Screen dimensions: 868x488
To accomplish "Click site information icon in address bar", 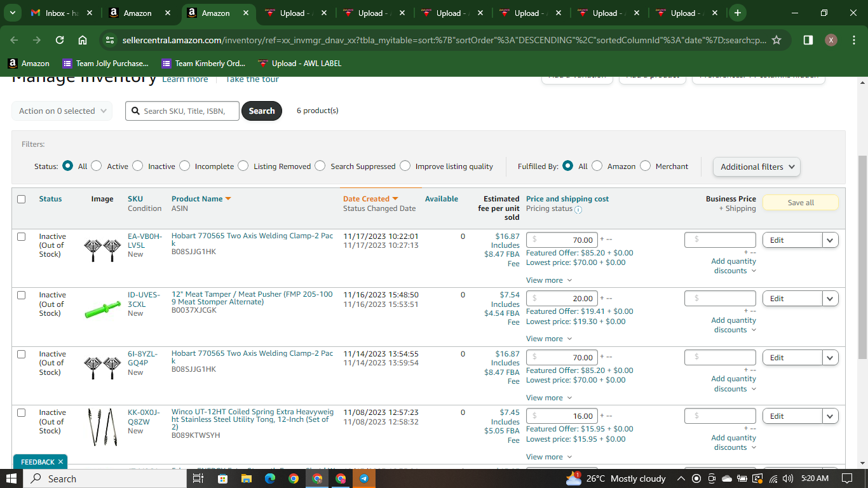I will click(x=110, y=40).
